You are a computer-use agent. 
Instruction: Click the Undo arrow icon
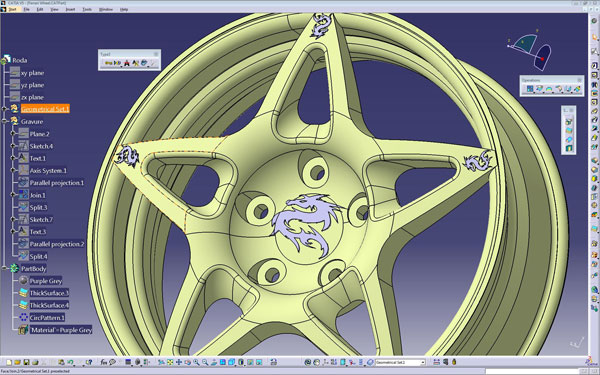point(70,362)
